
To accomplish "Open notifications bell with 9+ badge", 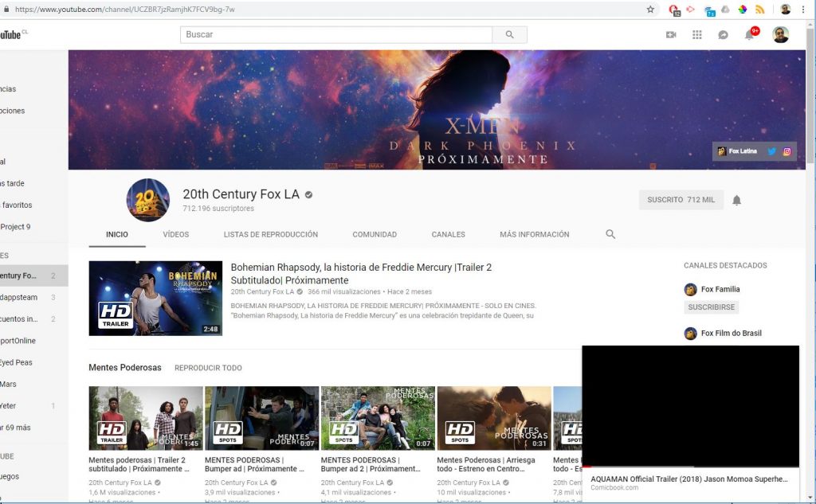I will (750, 34).
